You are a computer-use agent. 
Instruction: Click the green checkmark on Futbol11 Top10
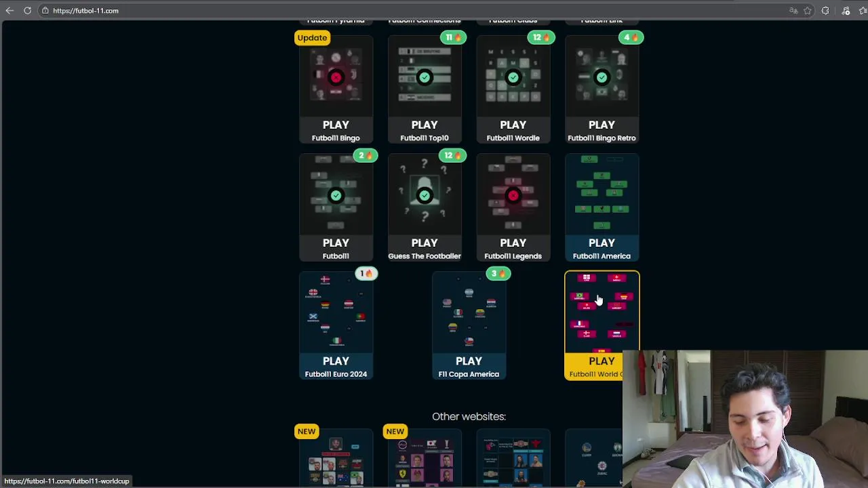point(425,77)
